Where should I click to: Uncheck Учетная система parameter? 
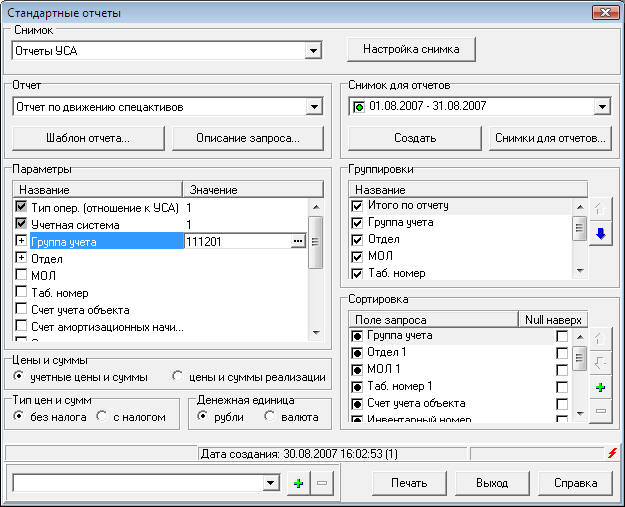point(21,223)
